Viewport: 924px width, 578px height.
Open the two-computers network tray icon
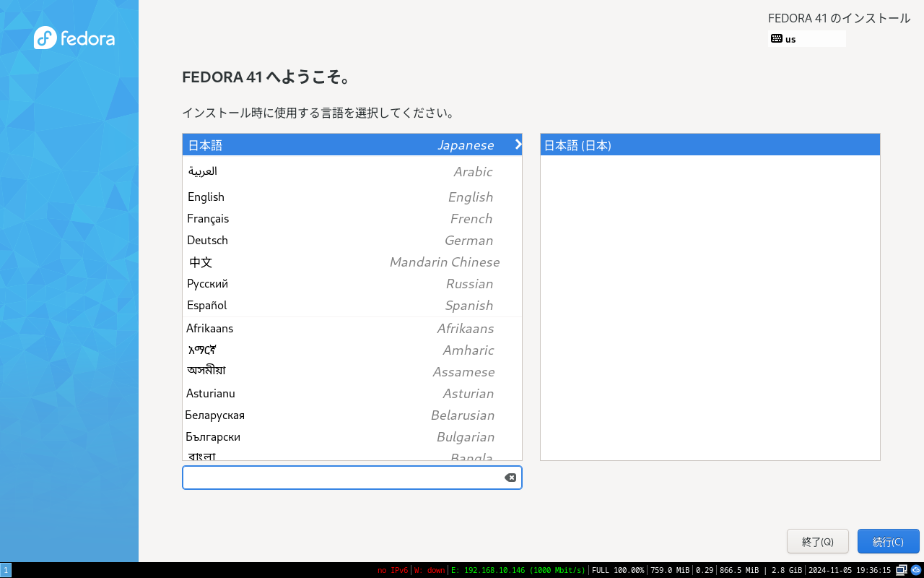(x=902, y=570)
